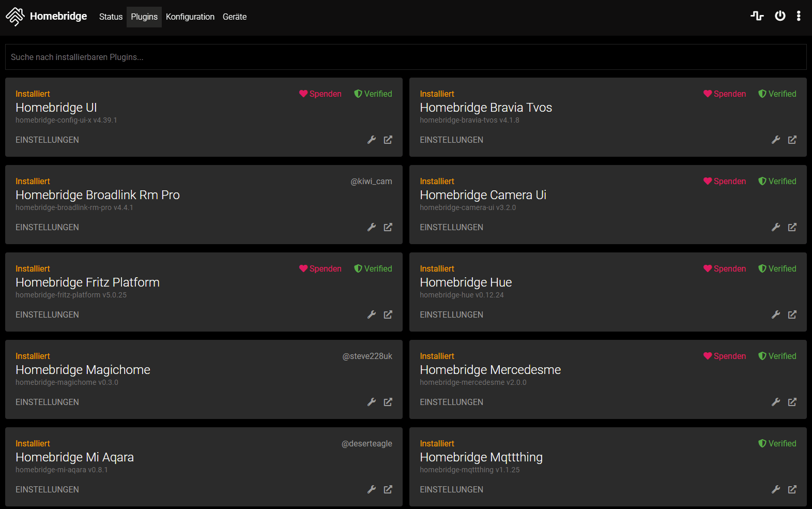Image resolution: width=812 pixels, height=509 pixels.
Task: Click the @deserteagle author name
Action: coord(366,443)
